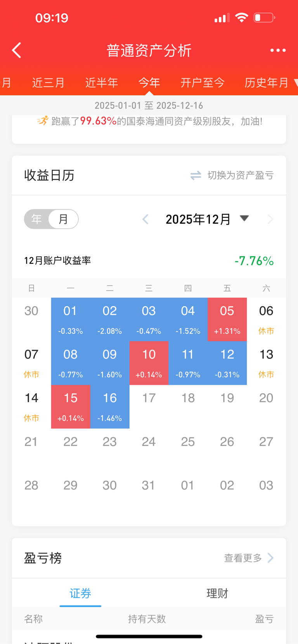Expand the triangle after 历史年月
The width and height of the screenshot is (298, 644).
tap(296, 83)
